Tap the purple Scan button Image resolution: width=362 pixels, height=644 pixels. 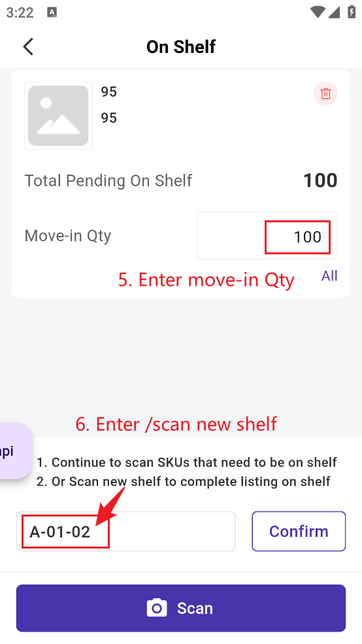(181, 608)
